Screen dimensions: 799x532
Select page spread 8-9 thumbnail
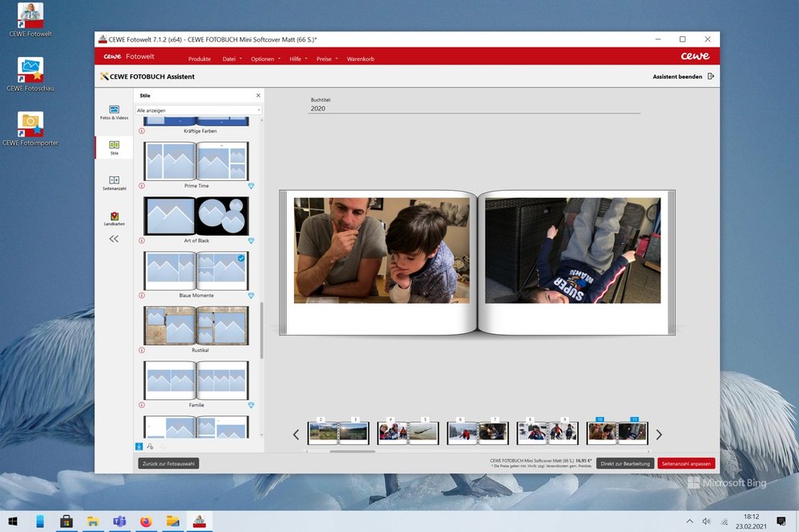[x=547, y=433]
